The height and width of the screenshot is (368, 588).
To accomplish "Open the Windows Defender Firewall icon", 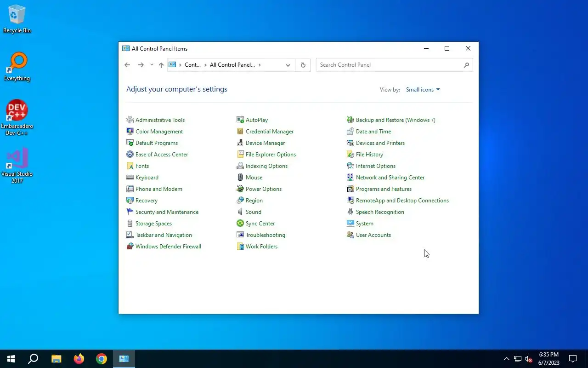I will 130,247.
